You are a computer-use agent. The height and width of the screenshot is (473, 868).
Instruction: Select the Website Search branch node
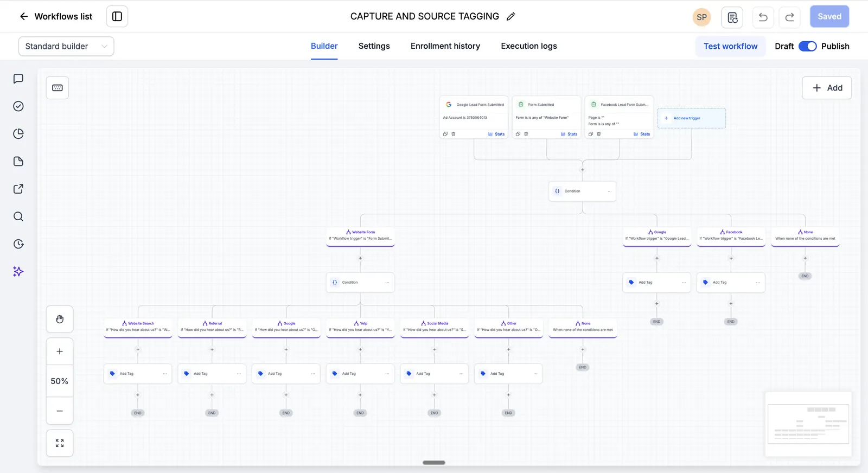(x=138, y=327)
